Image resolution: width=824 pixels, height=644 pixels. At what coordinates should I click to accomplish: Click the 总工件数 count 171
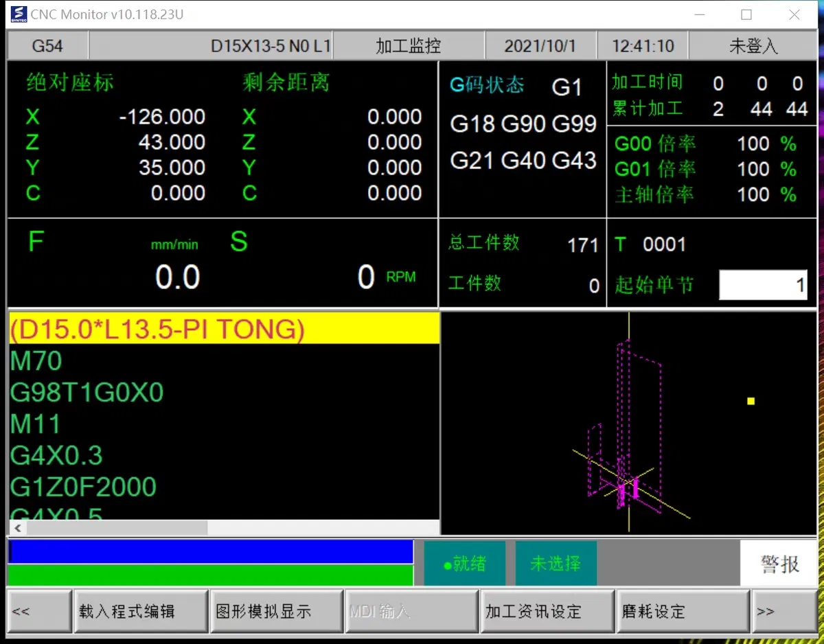[583, 245]
